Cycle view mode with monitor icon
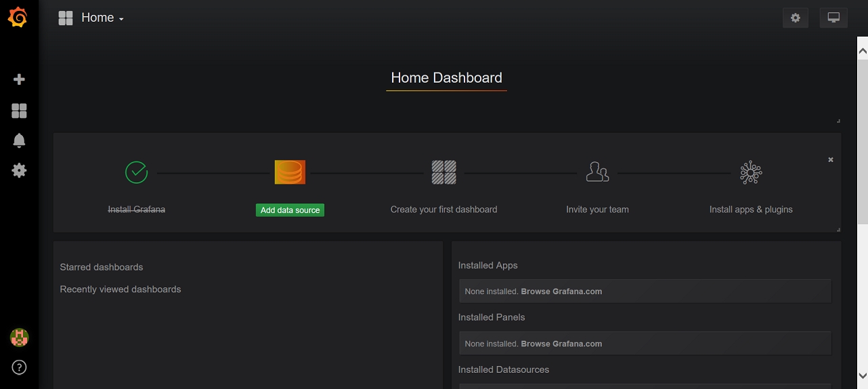Viewport: 868px width, 389px height. pos(833,18)
